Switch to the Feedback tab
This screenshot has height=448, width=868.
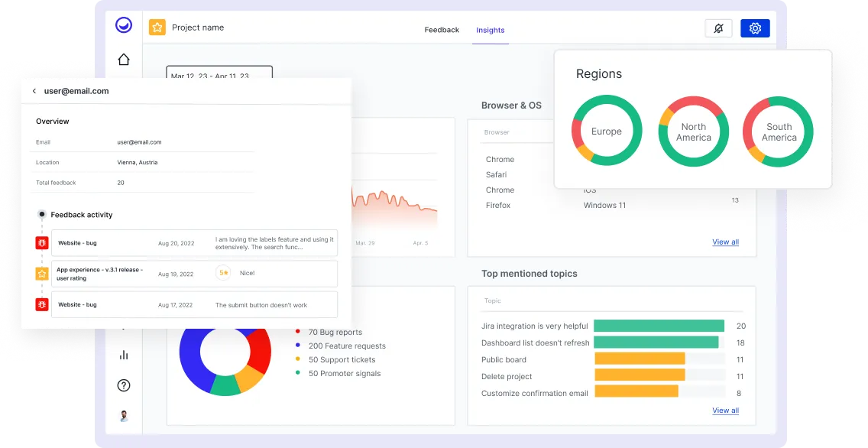[442, 30]
